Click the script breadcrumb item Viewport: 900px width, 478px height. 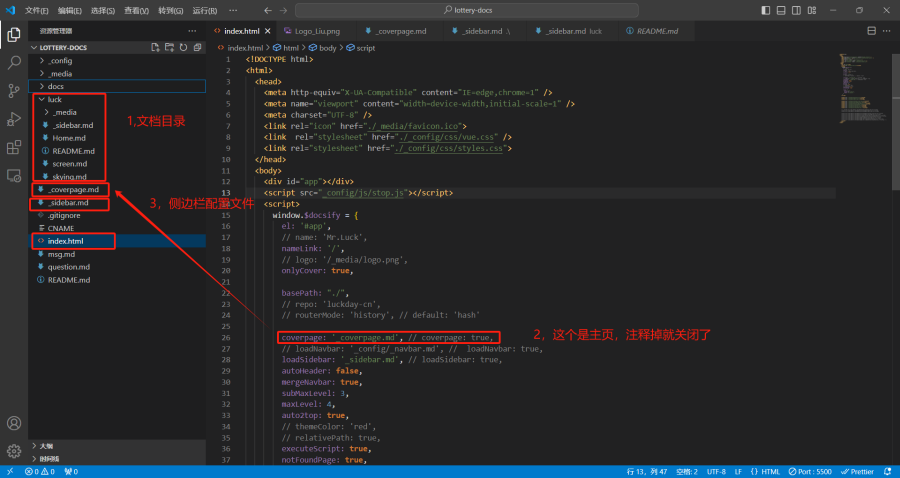click(361, 48)
